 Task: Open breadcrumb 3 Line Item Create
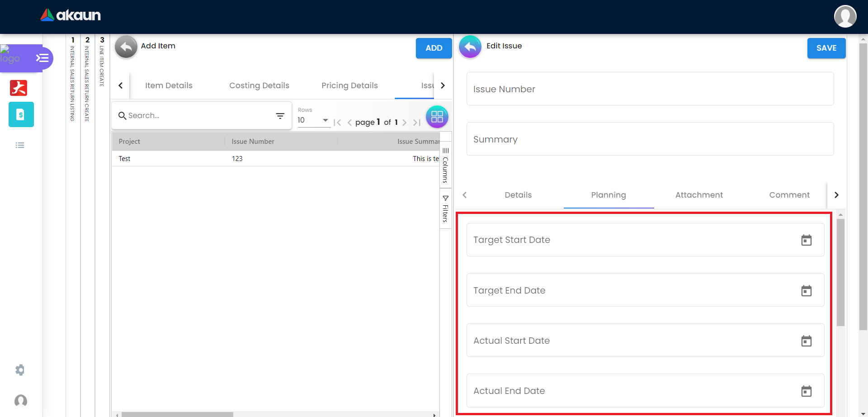tap(102, 62)
